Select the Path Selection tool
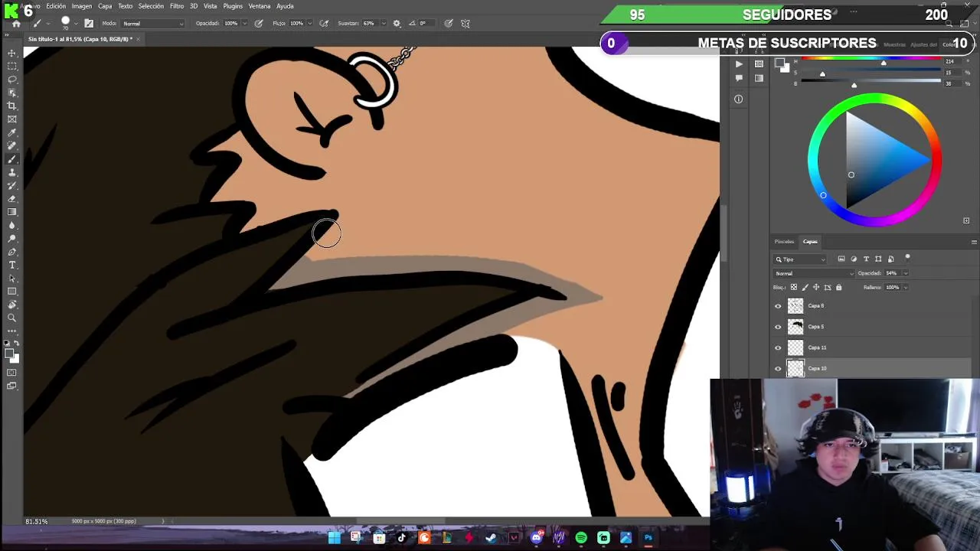This screenshot has width=980, height=551. [12, 279]
